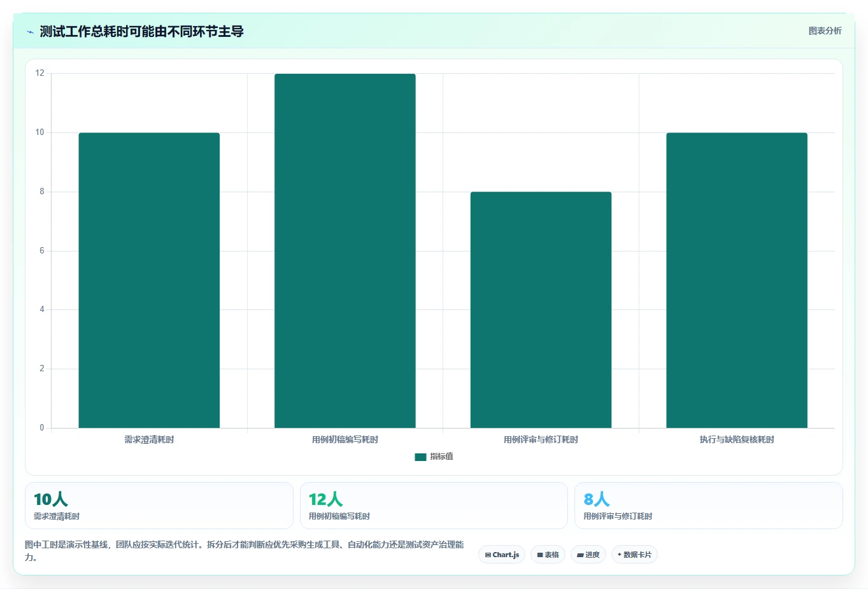This screenshot has width=868, height=589.
Task: Click the 执行与缺陷复核耗时 x-axis label
Action: [737, 439]
